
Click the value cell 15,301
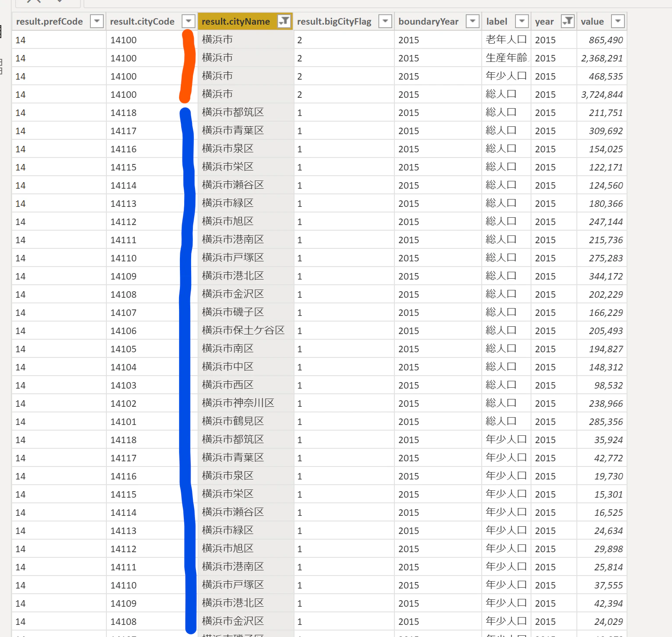[602, 494]
